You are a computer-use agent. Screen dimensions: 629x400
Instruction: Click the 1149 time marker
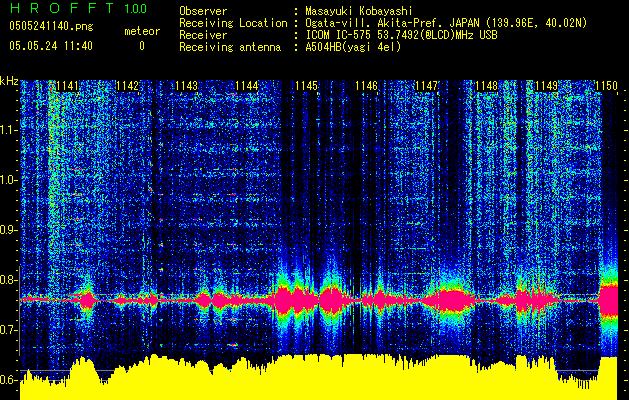click(x=546, y=86)
